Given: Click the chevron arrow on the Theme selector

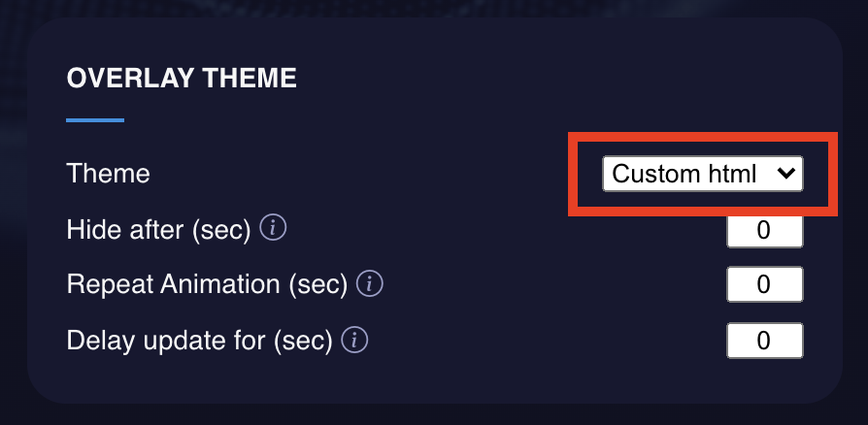Looking at the screenshot, I should click(786, 174).
